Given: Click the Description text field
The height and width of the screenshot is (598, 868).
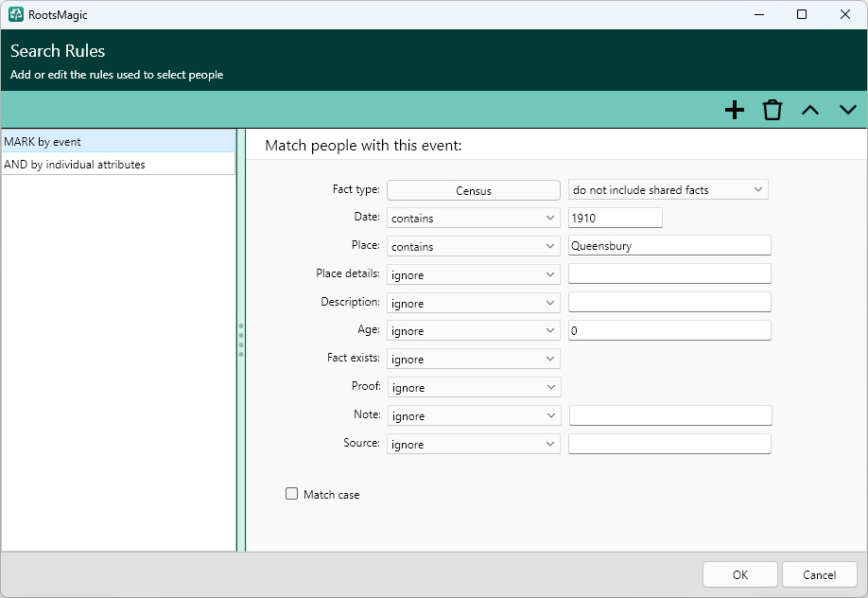Looking at the screenshot, I should coord(669,302).
